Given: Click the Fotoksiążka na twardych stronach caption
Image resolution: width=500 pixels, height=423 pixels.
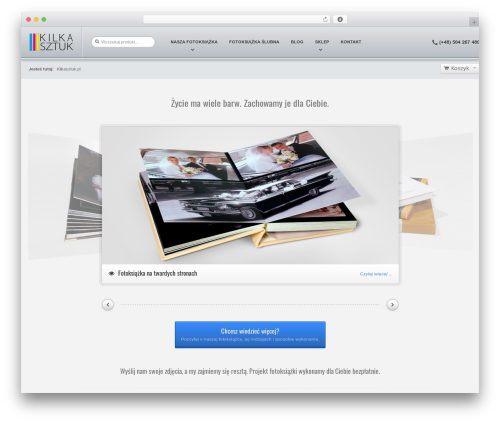Looking at the screenshot, I should click(157, 273).
